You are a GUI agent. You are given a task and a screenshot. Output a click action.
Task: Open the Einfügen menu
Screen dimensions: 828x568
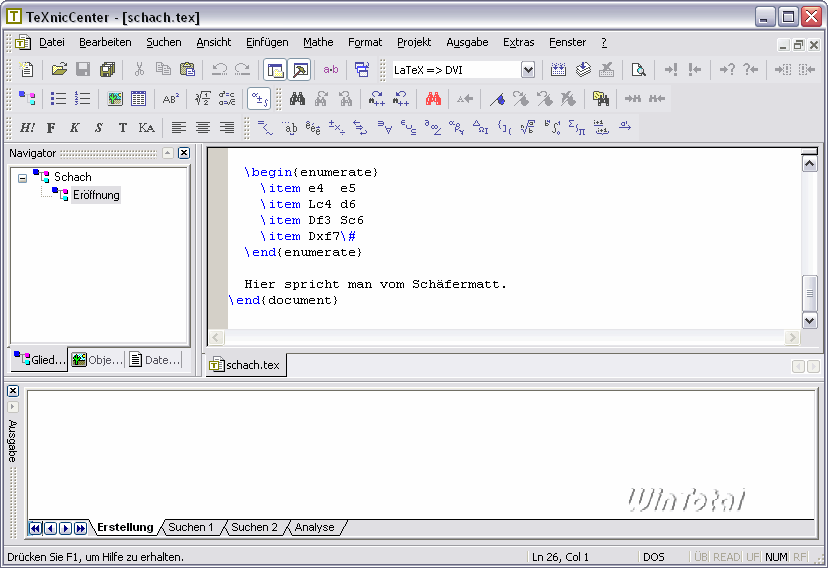click(267, 42)
